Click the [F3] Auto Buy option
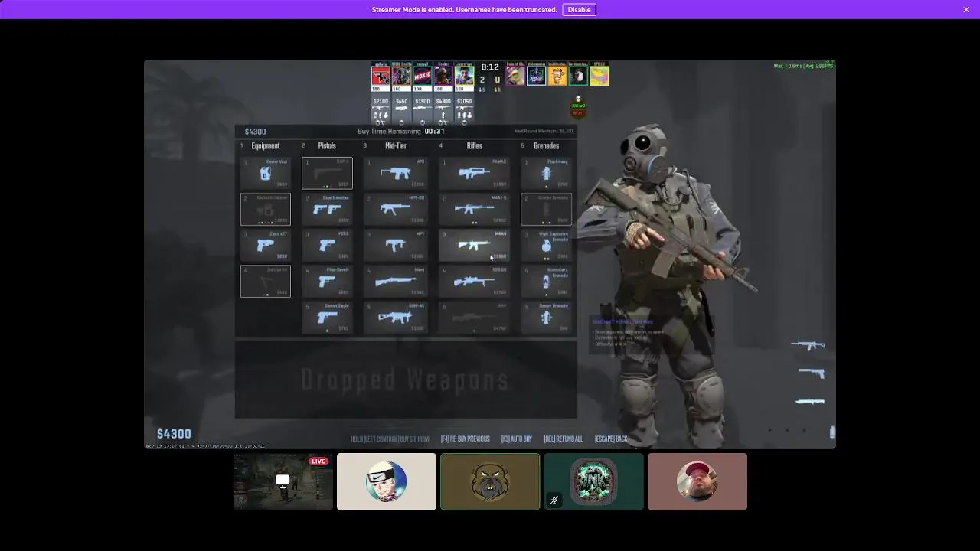The image size is (980, 551). tap(517, 439)
